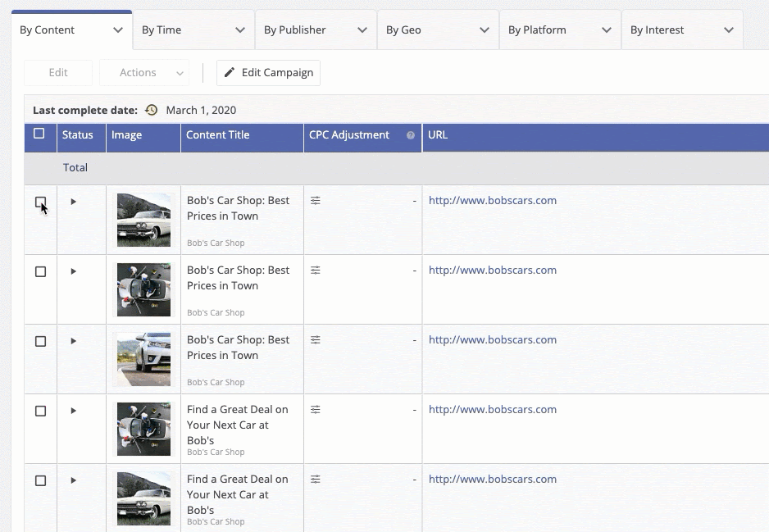Check the first row's checkbox
The width and height of the screenshot is (769, 532).
coord(40,202)
